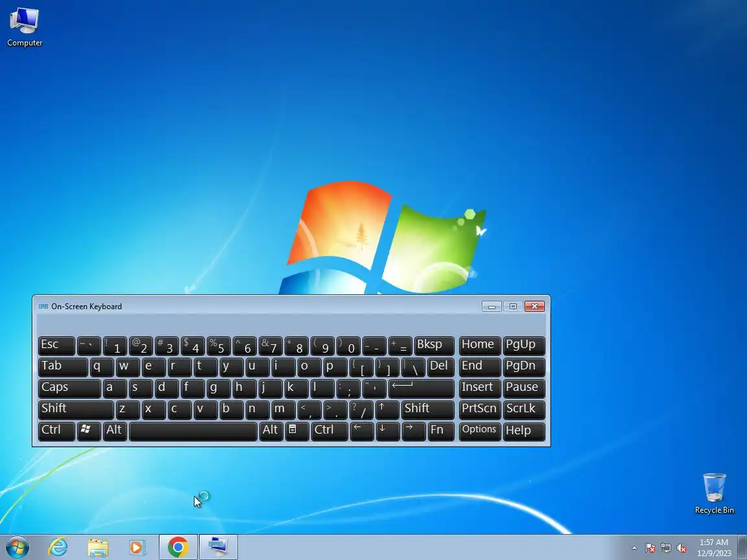Screen dimensions: 747x560
Task: Open Windows Explorer from the taskbar
Action: coord(98,547)
